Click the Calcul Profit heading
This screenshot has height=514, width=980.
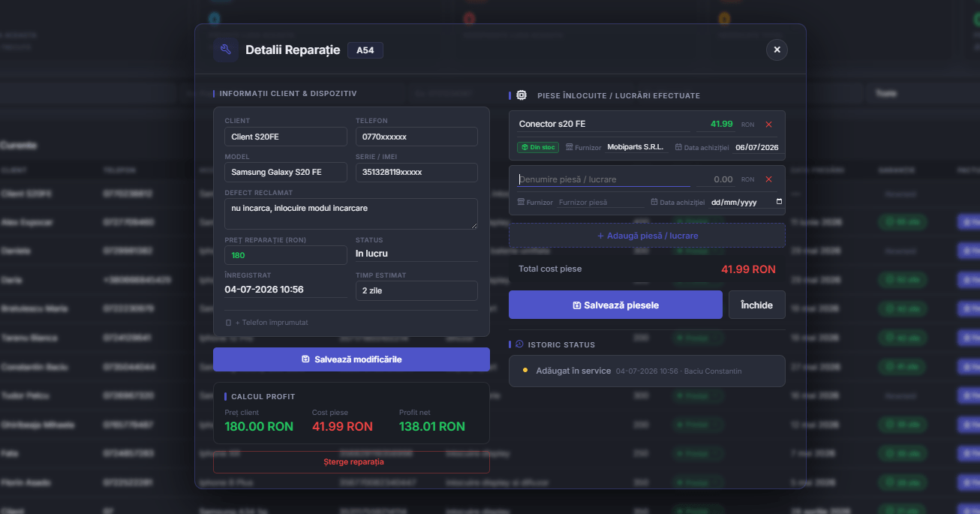click(263, 396)
